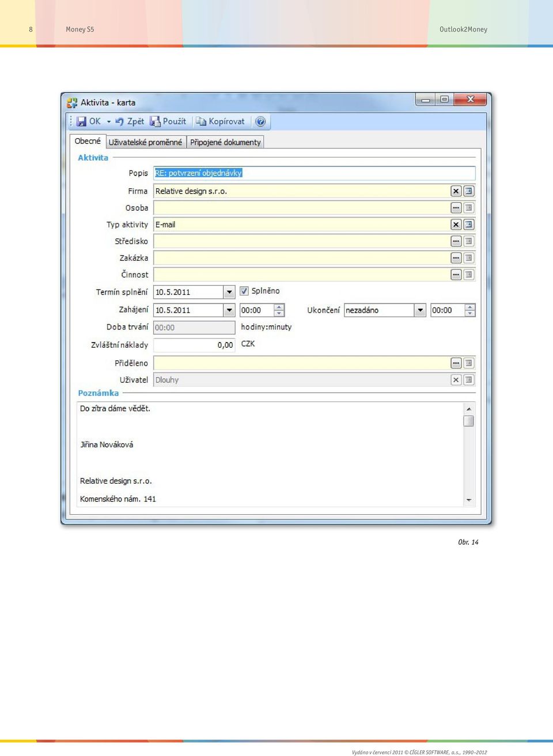This screenshot has height=756, width=553.
Task: Switch to the Uživatelské proměnné tab
Action: pos(145,142)
